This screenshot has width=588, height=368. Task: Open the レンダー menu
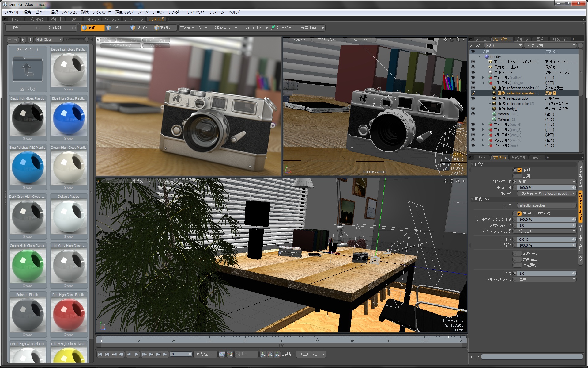click(x=175, y=12)
